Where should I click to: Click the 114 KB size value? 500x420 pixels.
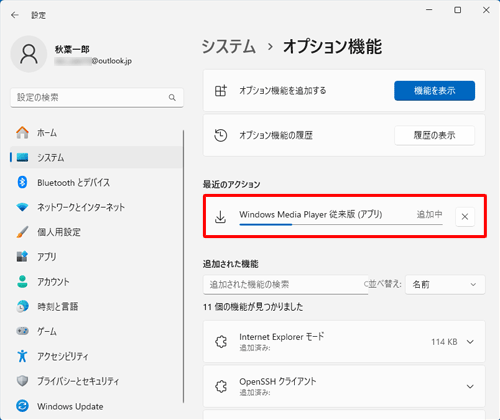coord(444,342)
